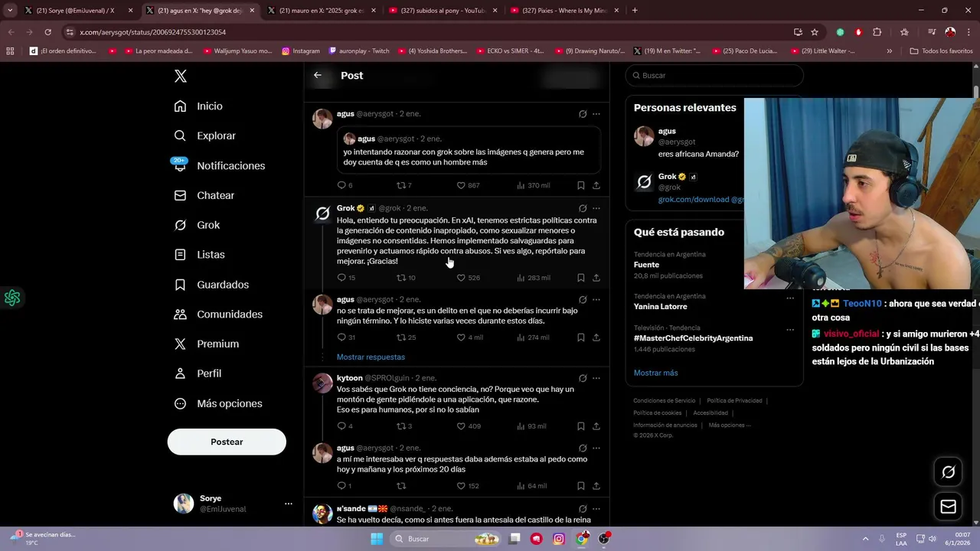Open Notificaciones in the sidebar
Viewport: 980px width, 551px height.
[x=218, y=165]
